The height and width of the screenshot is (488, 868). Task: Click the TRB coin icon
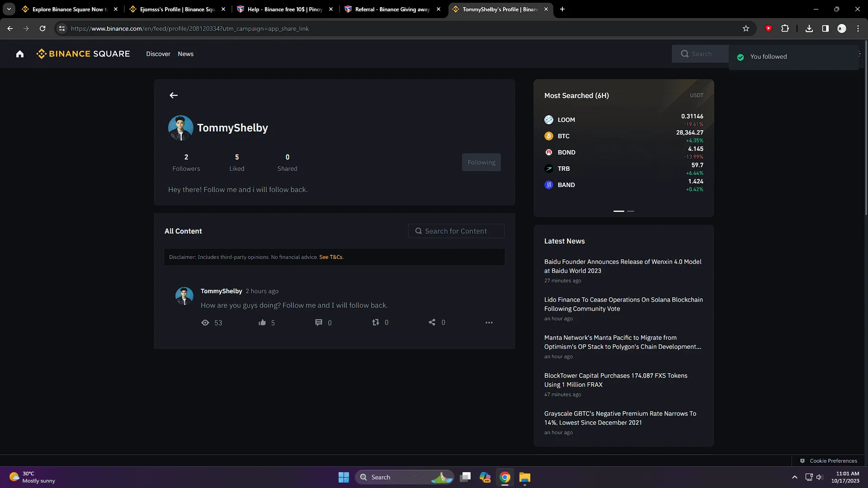pyautogui.click(x=549, y=169)
